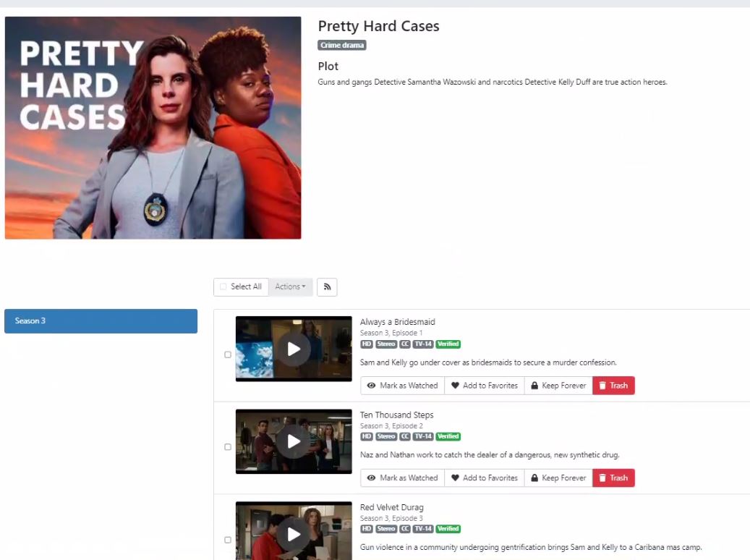Click the lock icon for Always a Bridesmaid

(x=534, y=386)
